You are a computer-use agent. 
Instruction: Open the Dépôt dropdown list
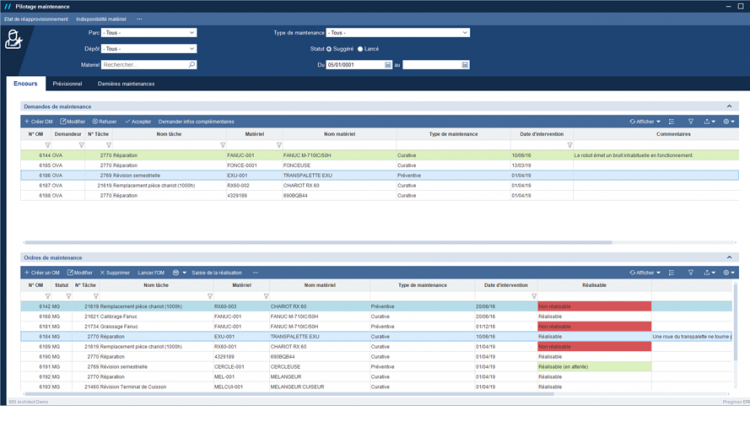click(x=148, y=48)
